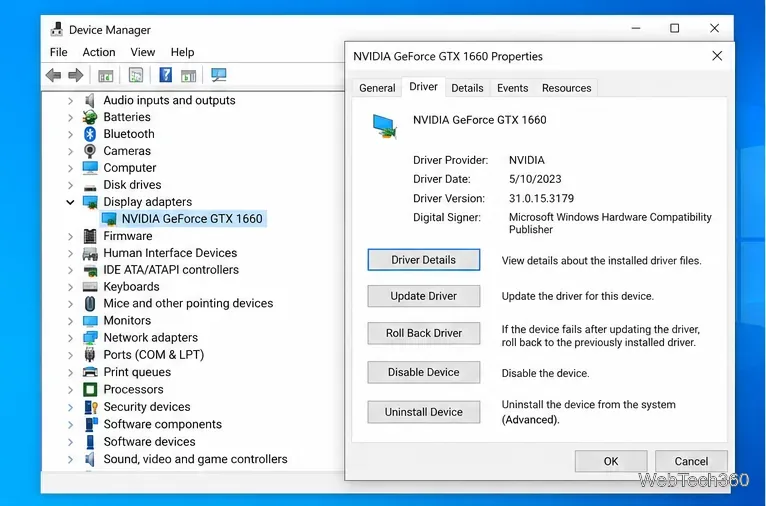Select the 'Software components' tree label
This screenshot has width=766, height=506.
(163, 424)
